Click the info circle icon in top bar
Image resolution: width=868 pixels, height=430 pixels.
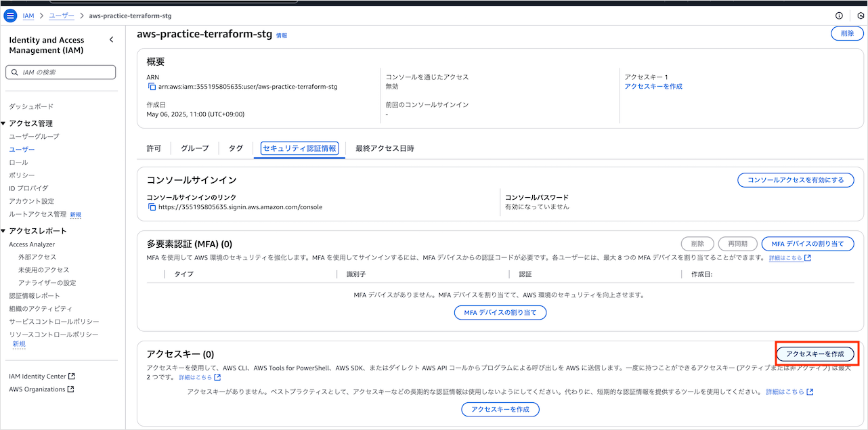839,16
